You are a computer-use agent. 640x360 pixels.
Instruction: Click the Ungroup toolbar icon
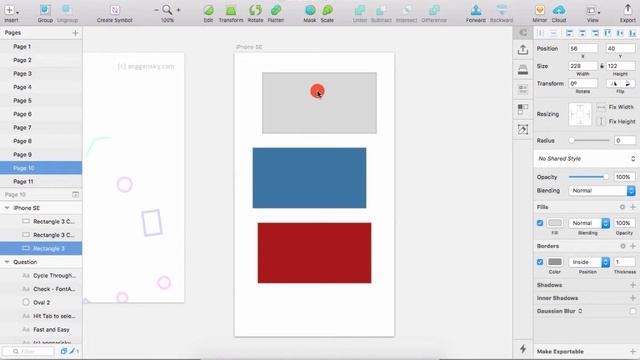coord(67,10)
